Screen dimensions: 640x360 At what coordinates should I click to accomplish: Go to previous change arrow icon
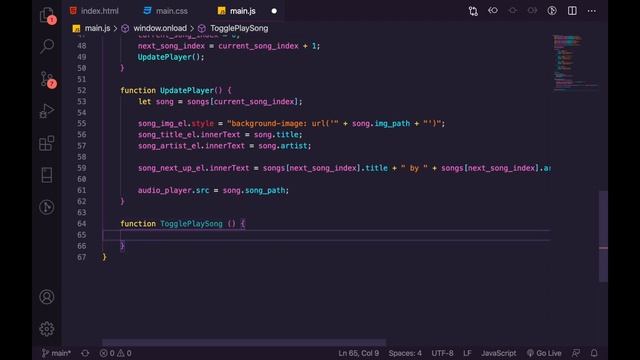coord(493,11)
